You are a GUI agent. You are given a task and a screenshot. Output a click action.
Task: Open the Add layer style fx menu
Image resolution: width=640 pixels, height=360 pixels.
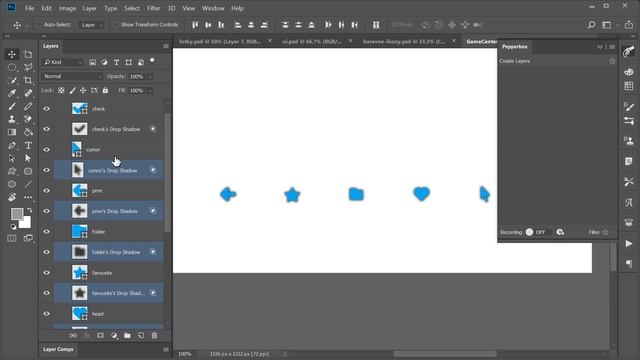click(x=87, y=336)
